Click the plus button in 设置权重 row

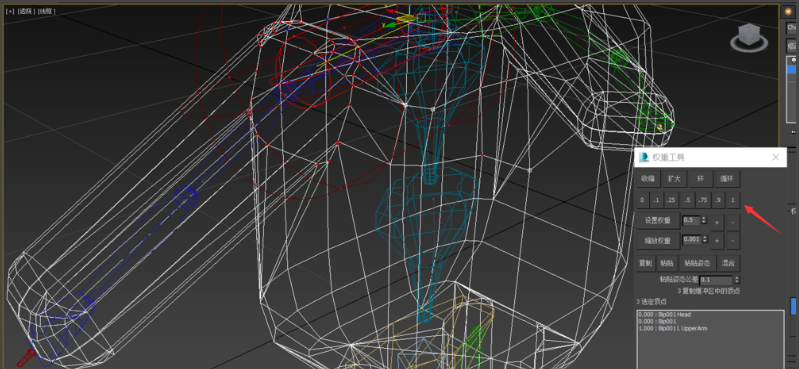click(x=717, y=222)
